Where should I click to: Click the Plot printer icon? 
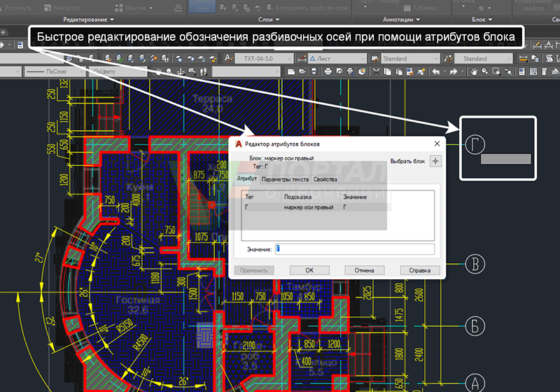click(328, 72)
